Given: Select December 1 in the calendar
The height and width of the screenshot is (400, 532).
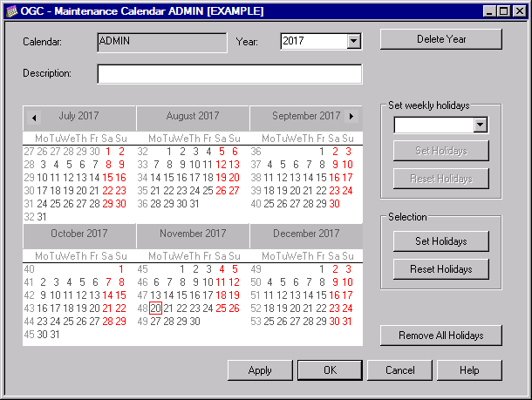Looking at the screenshot, I should tap(321, 269).
